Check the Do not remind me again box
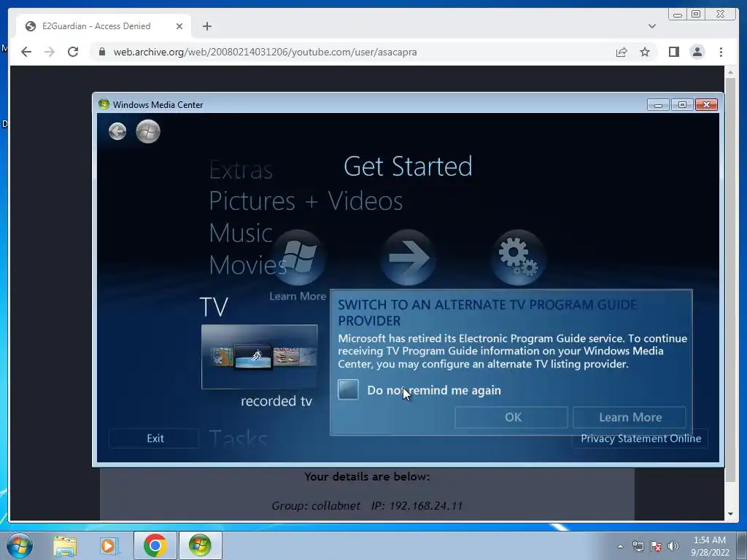Image resolution: width=747 pixels, height=560 pixels. pyautogui.click(x=348, y=389)
